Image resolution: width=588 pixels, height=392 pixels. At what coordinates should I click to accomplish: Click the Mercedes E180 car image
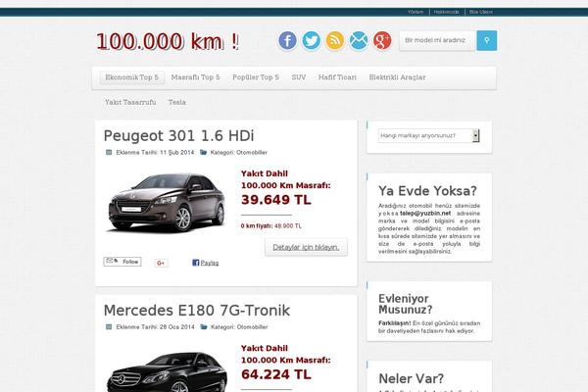pyautogui.click(x=167, y=371)
